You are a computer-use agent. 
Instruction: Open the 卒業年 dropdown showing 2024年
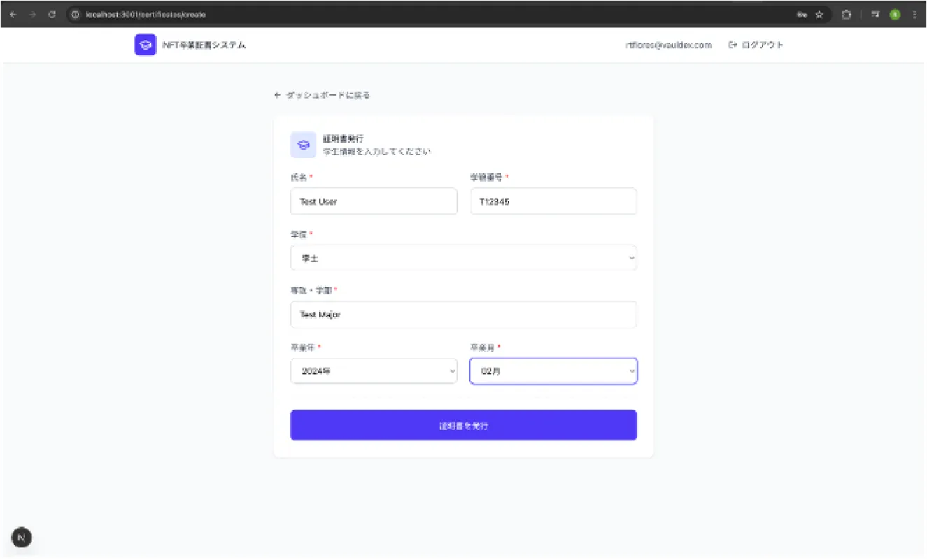point(374,371)
